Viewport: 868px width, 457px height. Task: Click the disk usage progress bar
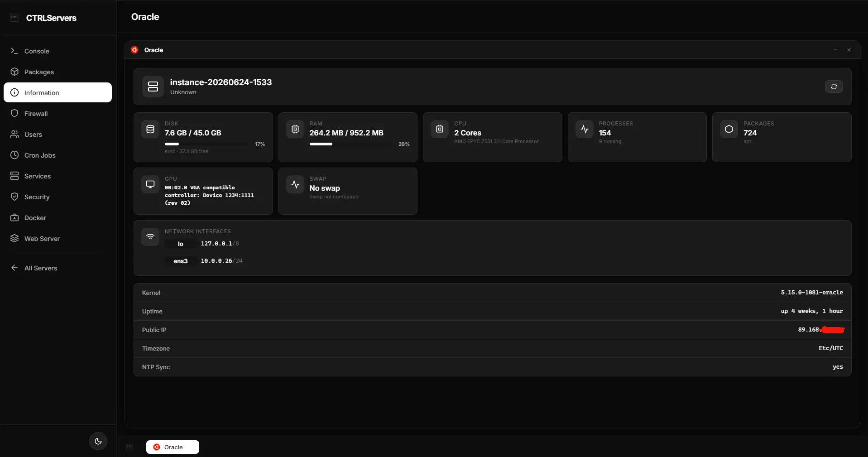(206, 144)
